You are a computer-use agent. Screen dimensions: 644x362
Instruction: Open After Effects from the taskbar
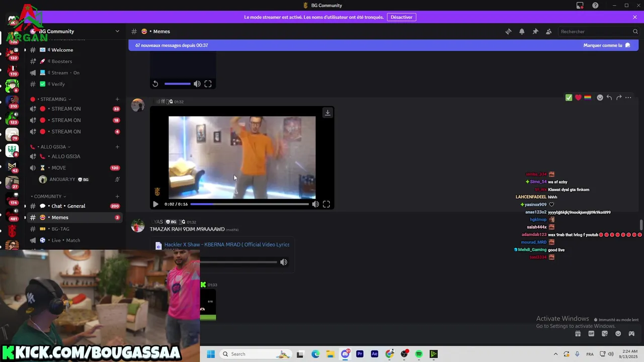pos(374,354)
